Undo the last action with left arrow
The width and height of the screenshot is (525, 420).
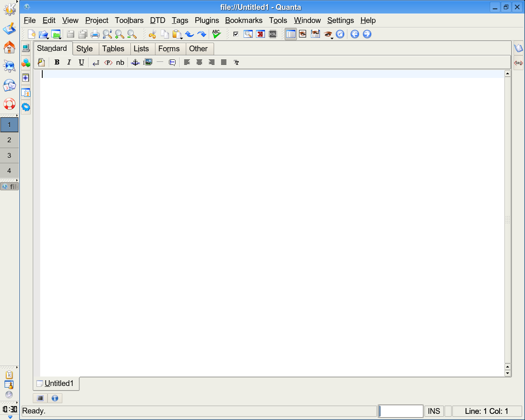[189, 34]
